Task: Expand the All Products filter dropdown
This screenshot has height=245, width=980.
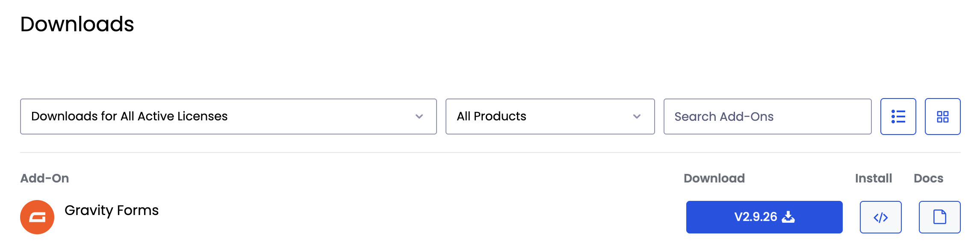Action: (x=549, y=117)
